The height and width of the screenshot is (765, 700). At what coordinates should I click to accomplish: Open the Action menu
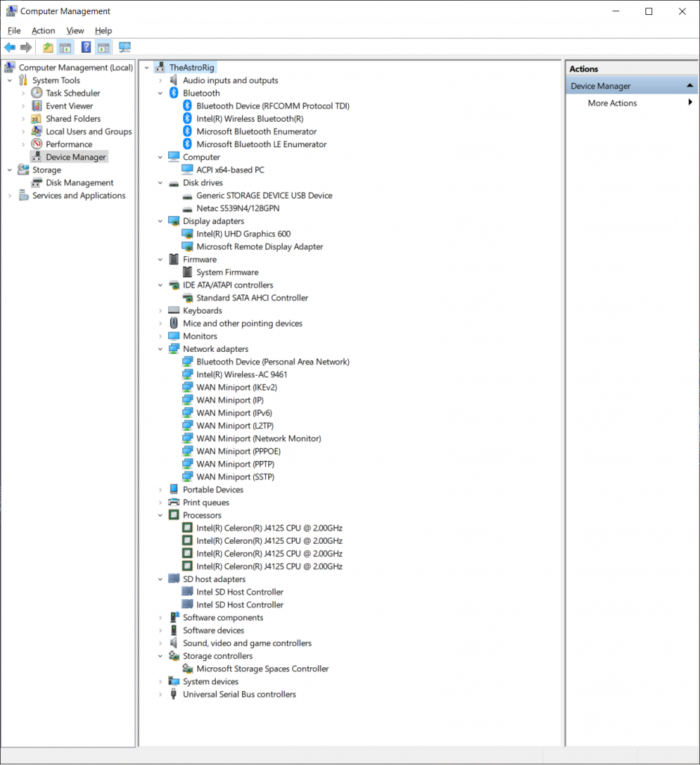pos(43,31)
